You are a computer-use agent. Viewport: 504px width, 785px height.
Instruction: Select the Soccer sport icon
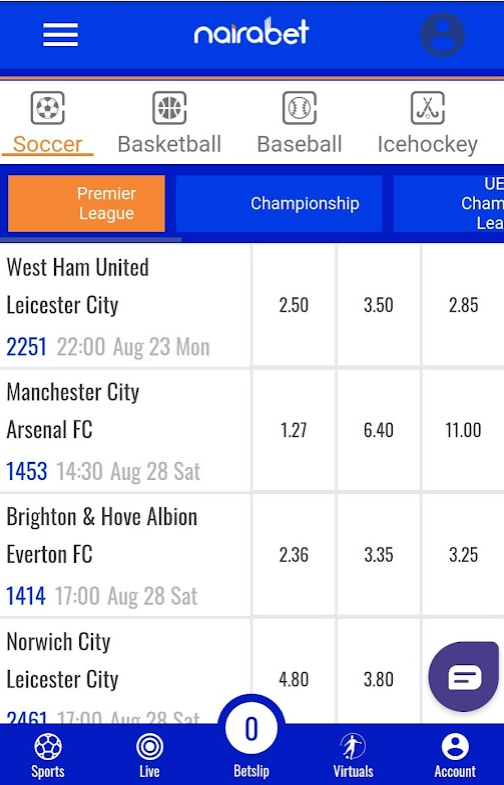[x=48, y=108]
